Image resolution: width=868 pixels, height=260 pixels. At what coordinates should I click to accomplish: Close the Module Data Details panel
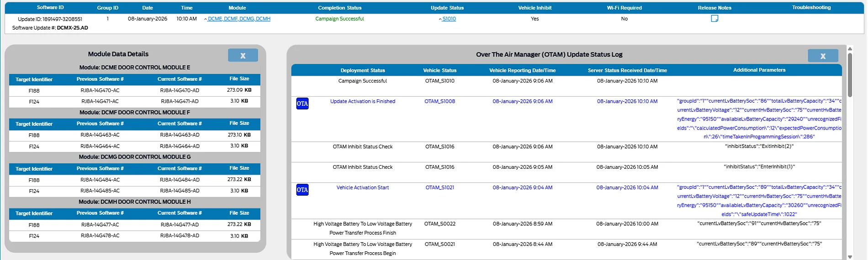coord(243,55)
